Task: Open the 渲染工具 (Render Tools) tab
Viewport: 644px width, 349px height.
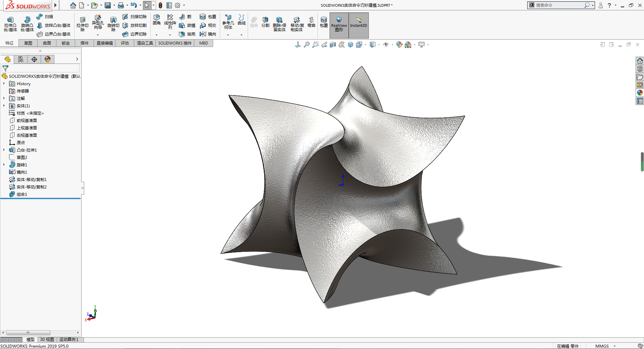Action: pos(145,43)
